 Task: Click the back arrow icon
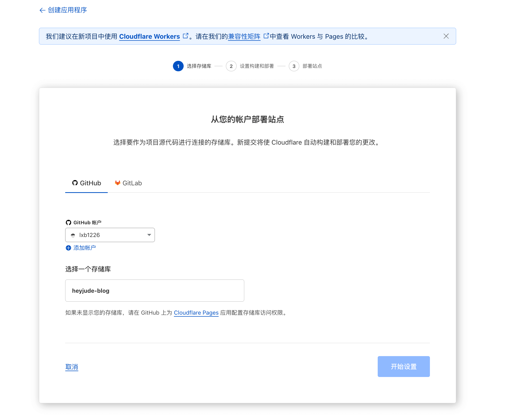pyautogui.click(x=42, y=10)
